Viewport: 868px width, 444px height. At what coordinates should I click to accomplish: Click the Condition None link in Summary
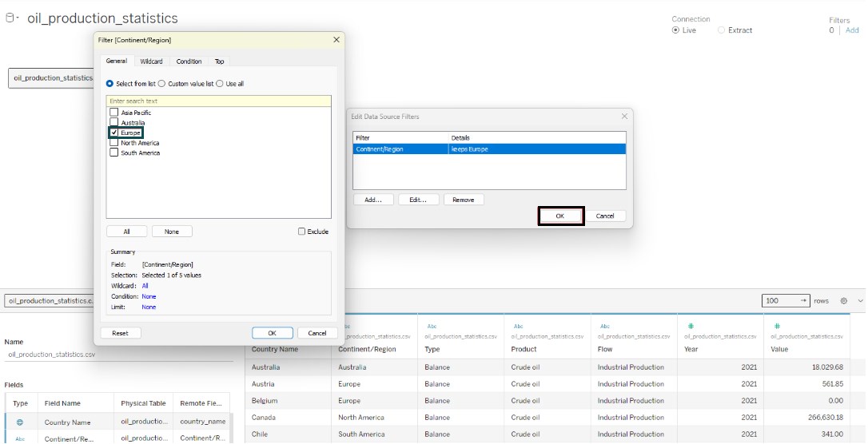coord(149,296)
